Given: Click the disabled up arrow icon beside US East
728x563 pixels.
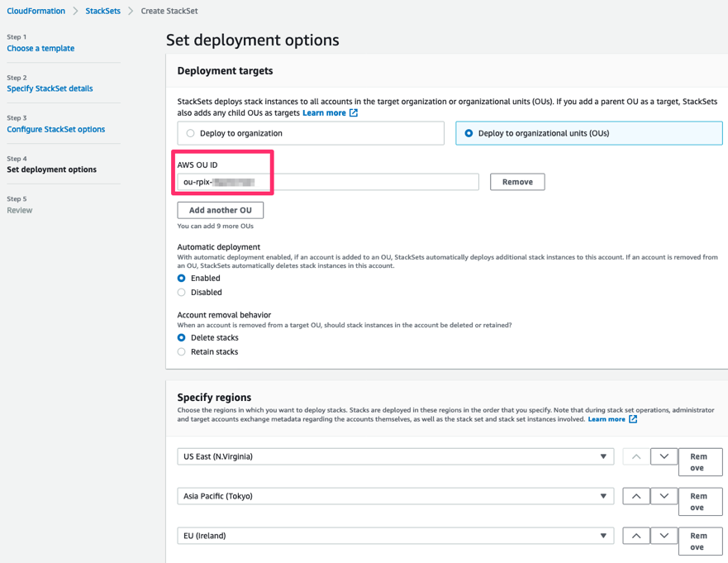Looking at the screenshot, I should pyautogui.click(x=635, y=456).
